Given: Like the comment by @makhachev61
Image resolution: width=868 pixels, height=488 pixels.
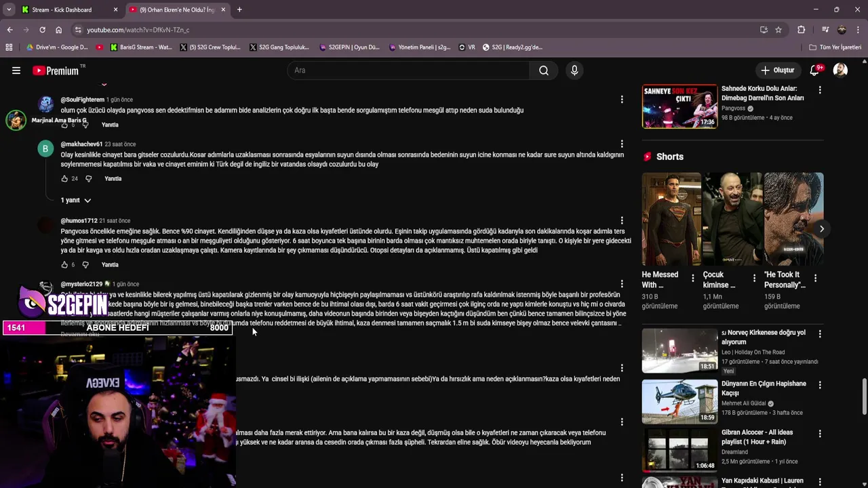Looking at the screenshot, I should [x=64, y=179].
